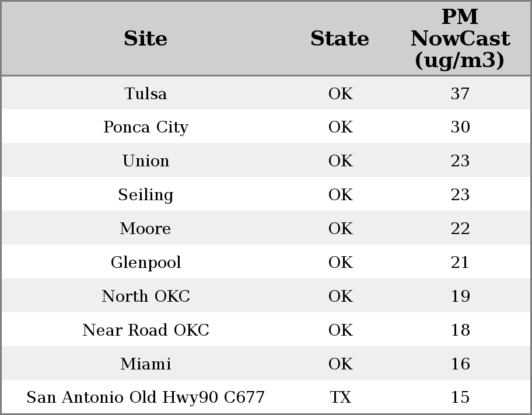Click the TX state cell
The height and width of the screenshot is (415, 532).
pyautogui.click(x=340, y=397)
